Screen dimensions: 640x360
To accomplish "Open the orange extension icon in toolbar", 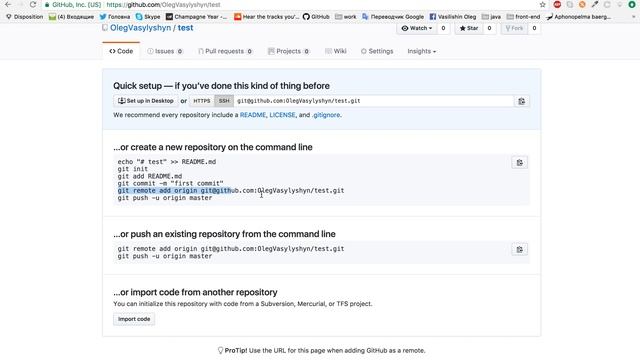I will point(582,4).
